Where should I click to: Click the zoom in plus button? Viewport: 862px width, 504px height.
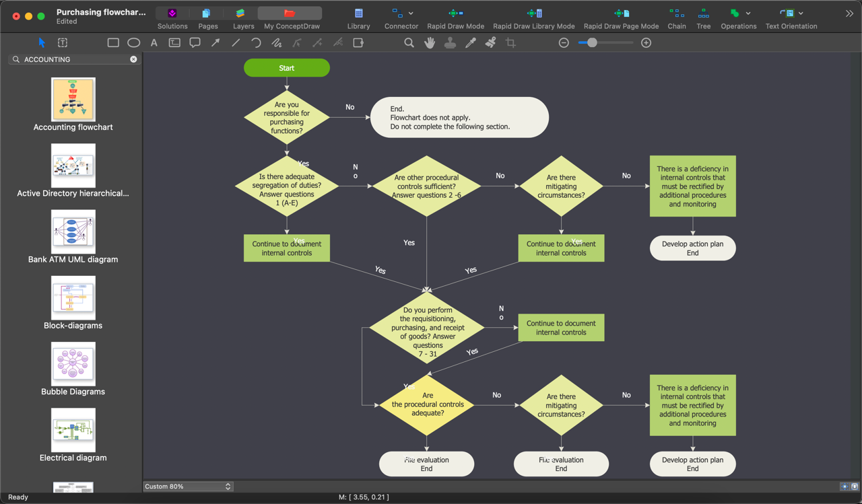point(646,42)
